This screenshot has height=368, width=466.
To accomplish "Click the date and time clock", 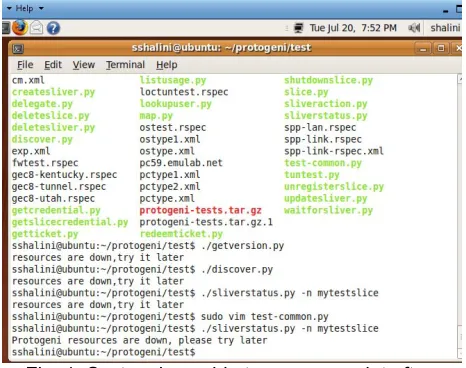I will [353, 28].
